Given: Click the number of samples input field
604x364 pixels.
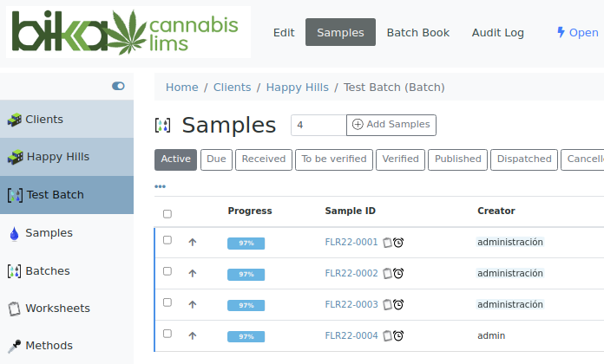Looking at the screenshot, I should (318, 125).
